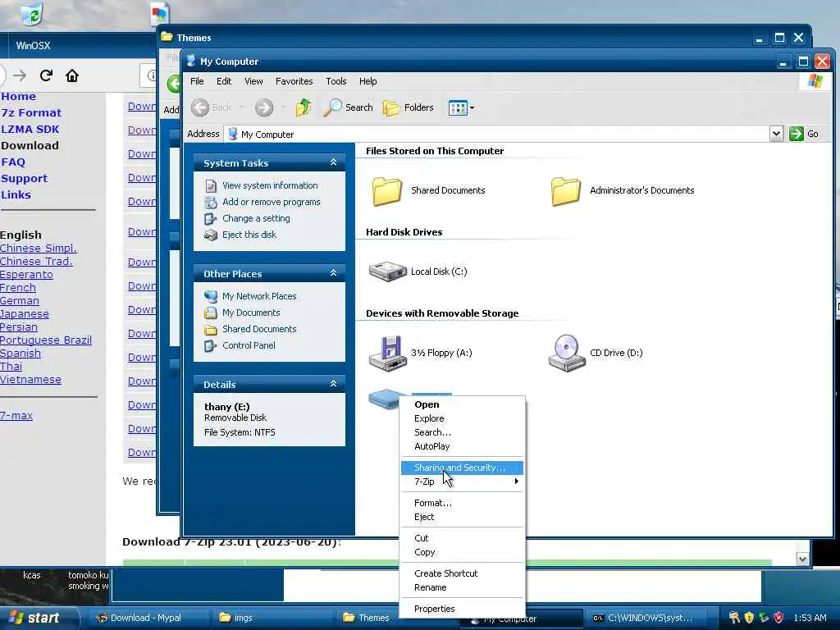Viewport: 840px width, 630px height.
Task: Collapse the Details panel
Action: point(333,384)
